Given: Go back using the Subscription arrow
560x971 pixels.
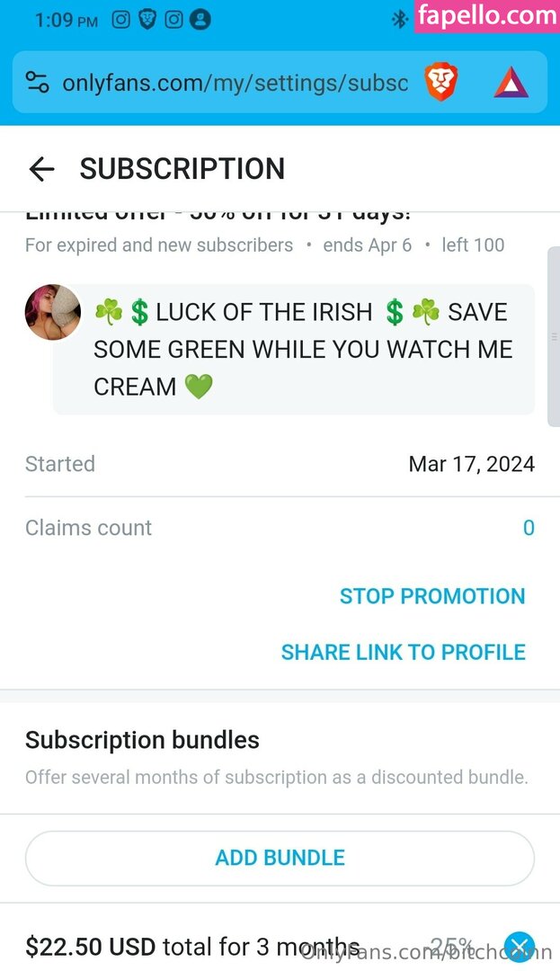Looking at the screenshot, I should pyautogui.click(x=41, y=169).
